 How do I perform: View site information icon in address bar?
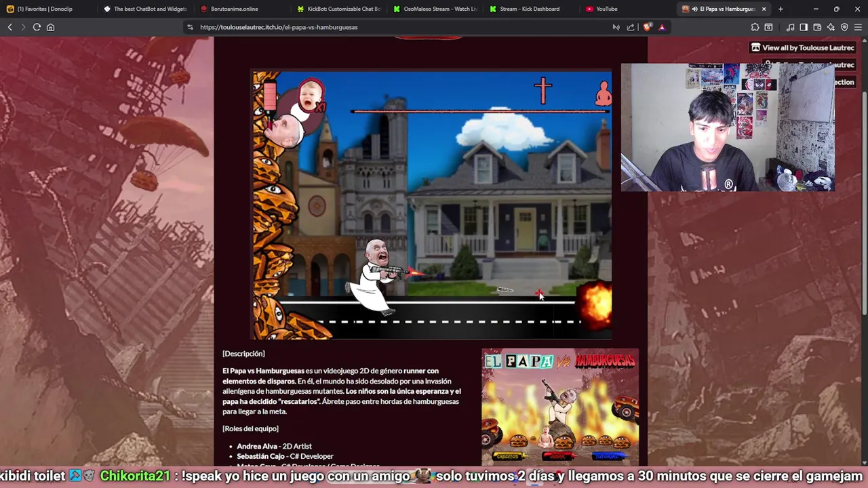[x=191, y=27]
